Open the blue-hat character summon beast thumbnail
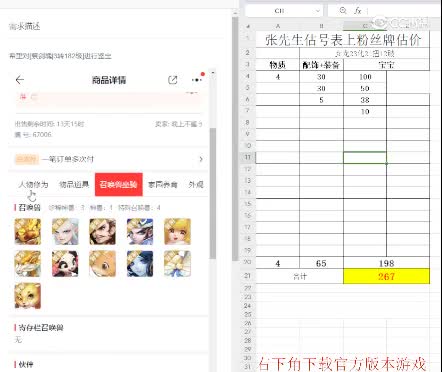Screen dimensions: 442x372 [140, 232]
